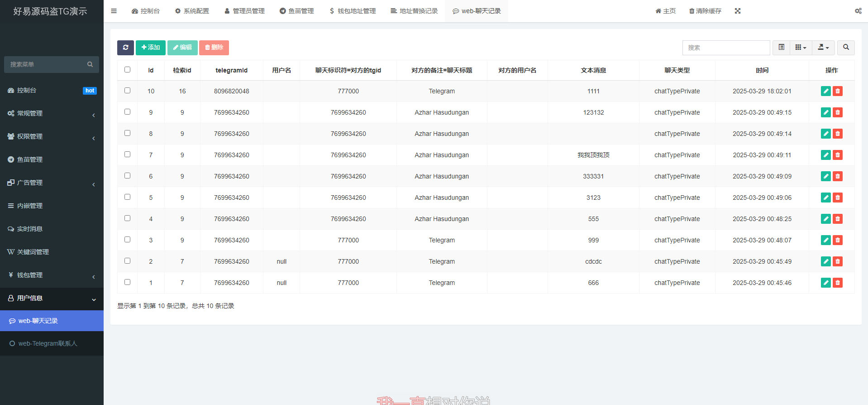Open 控制台 sidebar item with hot badge
The image size is (868, 405).
coord(52,90)
